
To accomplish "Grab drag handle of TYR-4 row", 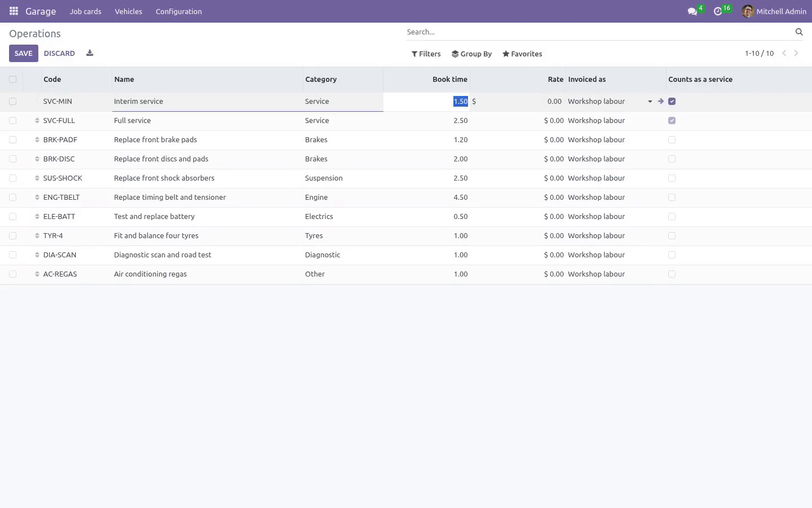I will click(x=37, y=236).
